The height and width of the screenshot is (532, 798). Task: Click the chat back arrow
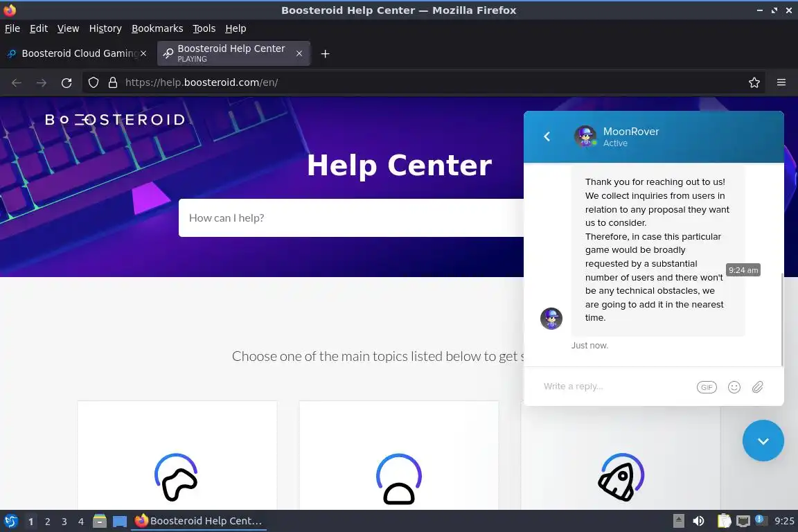coord(547,136)
